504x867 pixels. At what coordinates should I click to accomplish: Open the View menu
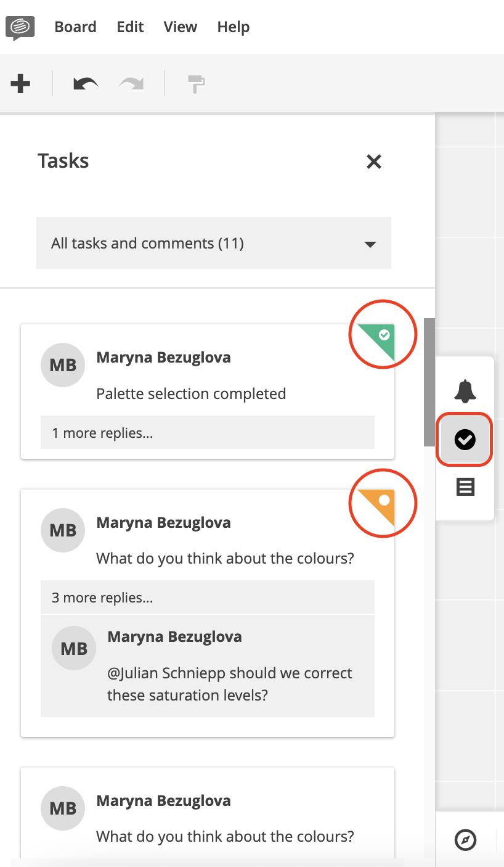pos(180,27)
